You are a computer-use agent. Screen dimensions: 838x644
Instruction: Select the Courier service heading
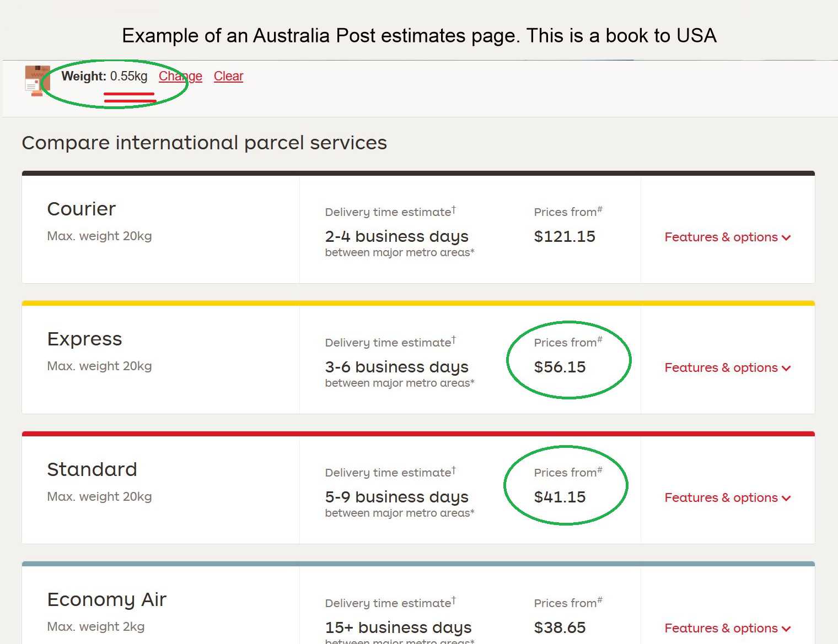82,209
